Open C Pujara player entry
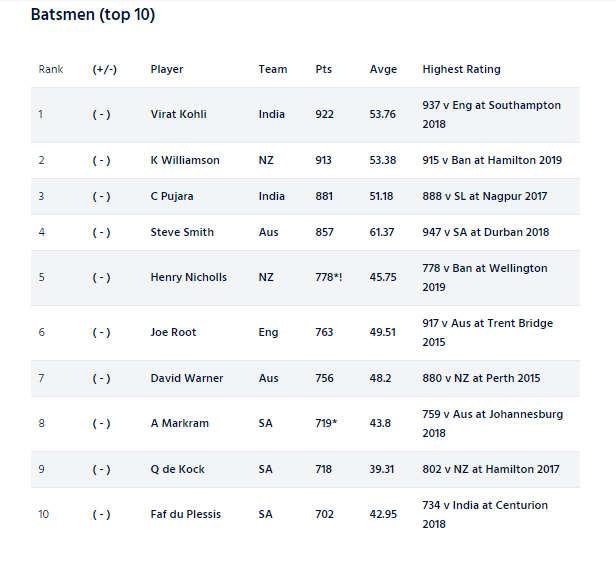 [x=172, y=196]
